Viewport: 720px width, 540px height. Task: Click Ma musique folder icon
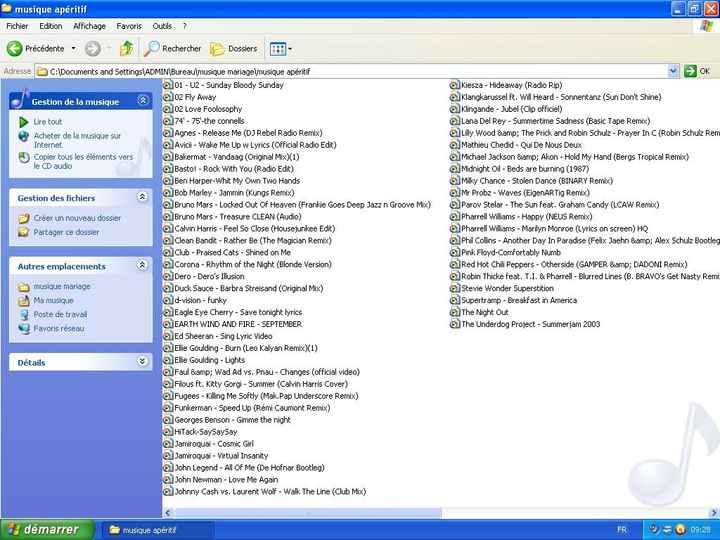point(23,301)
